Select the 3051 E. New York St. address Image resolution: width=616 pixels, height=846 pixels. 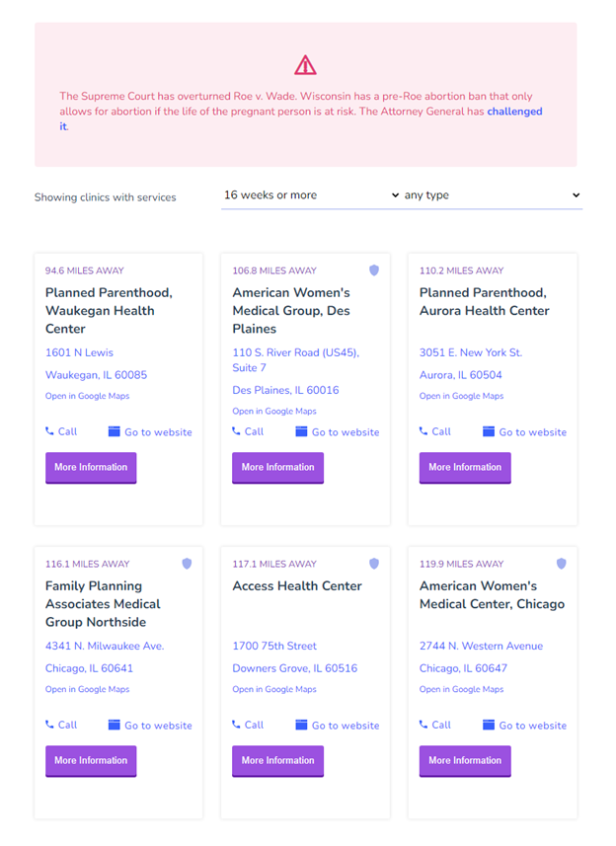click(470, 352)
